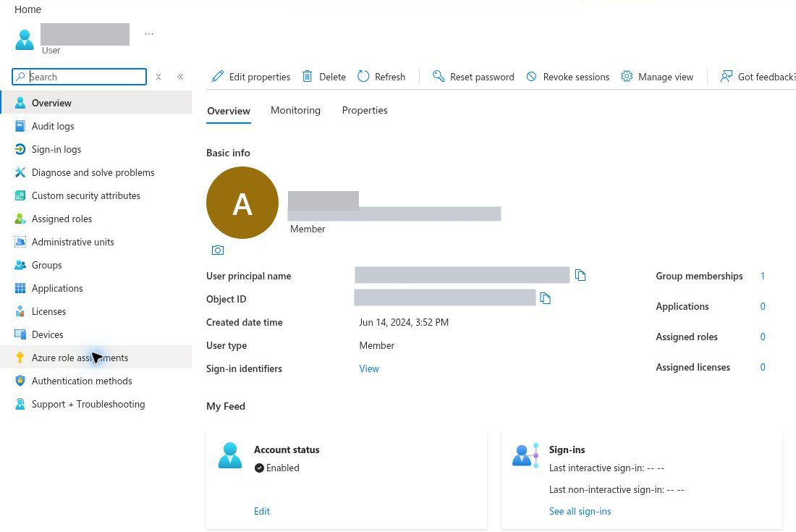This screenshot has height=532, width=796.
Task: Click the 'Enabled' account status text
Action: 282,468
